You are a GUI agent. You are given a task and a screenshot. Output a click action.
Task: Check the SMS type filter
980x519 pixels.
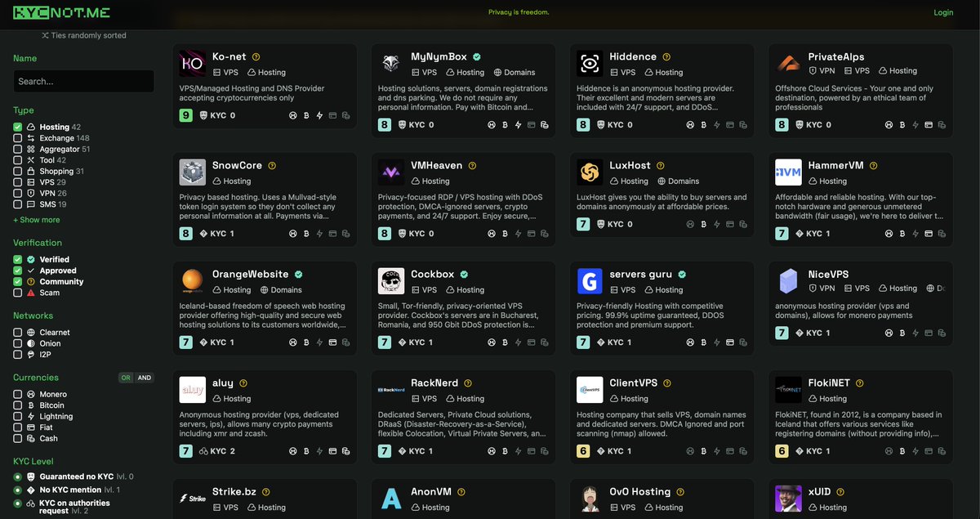pos(17,204)
